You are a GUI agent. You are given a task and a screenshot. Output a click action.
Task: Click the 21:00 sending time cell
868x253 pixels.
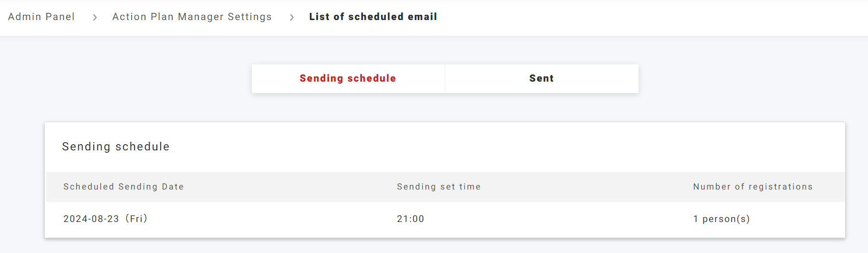411,219
